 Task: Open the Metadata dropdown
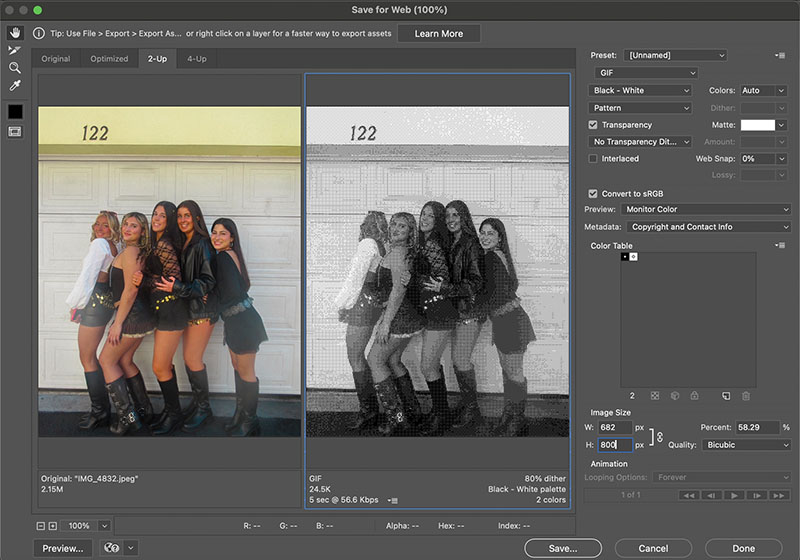705,227
